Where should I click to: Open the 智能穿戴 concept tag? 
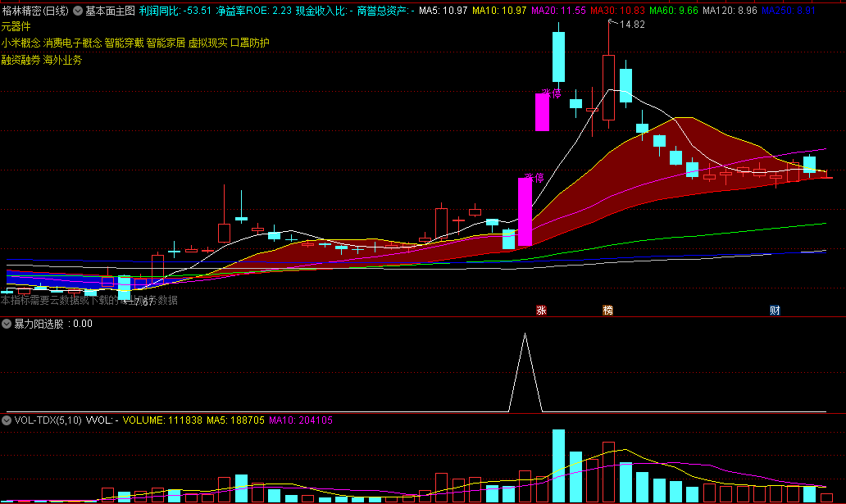[124, 43]
